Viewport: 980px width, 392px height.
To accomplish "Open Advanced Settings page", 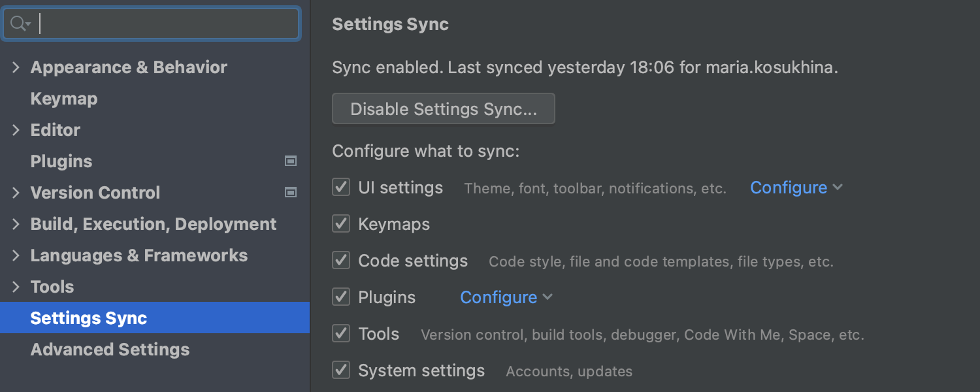I will click(110, 350).
